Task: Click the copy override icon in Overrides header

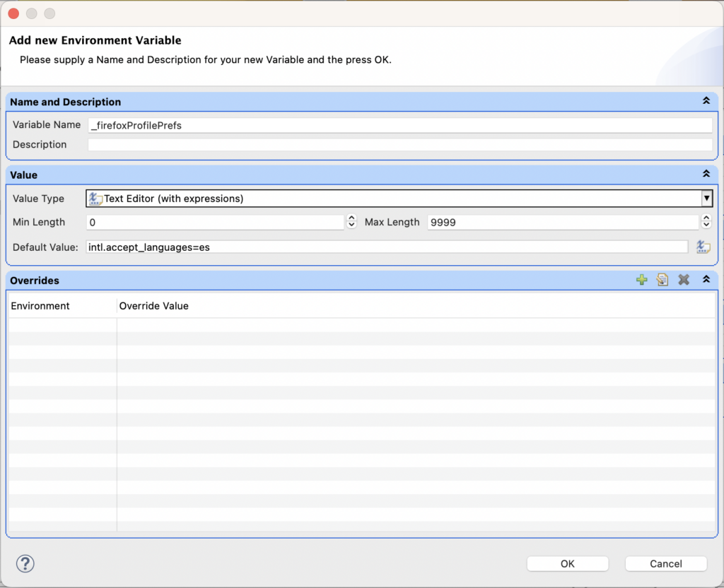Action: pyautogui.click(x=662, y=280)
